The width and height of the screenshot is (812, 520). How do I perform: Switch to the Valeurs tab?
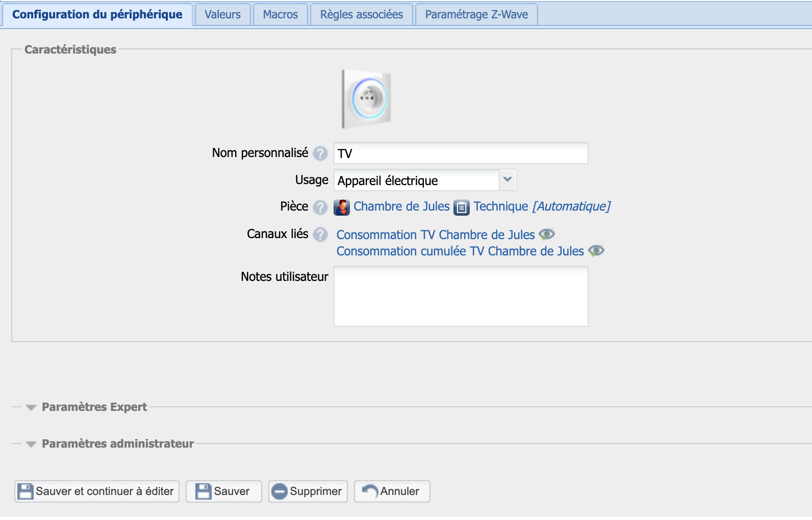pos(222,14)
